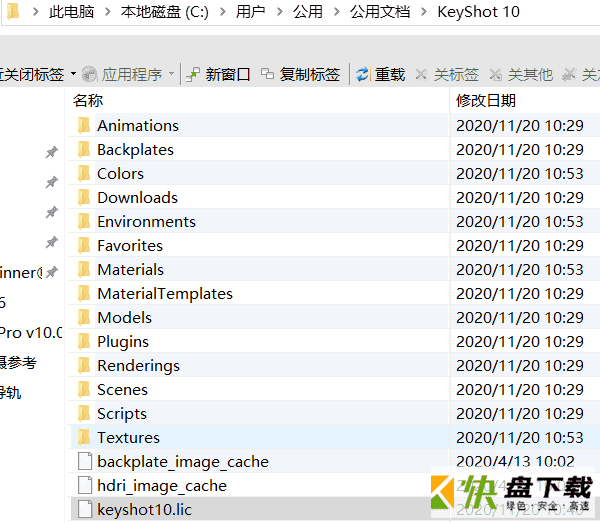Select the Environments folder icon
The width and height of the screenshot is (600, 523).
84,222
